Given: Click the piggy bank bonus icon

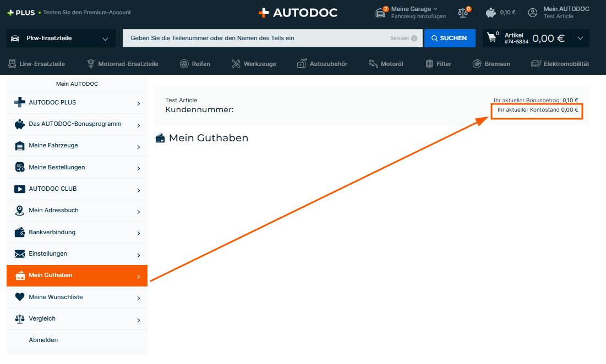Looking at the screenshot, I should pyautogui.click(x=491, y=12).
